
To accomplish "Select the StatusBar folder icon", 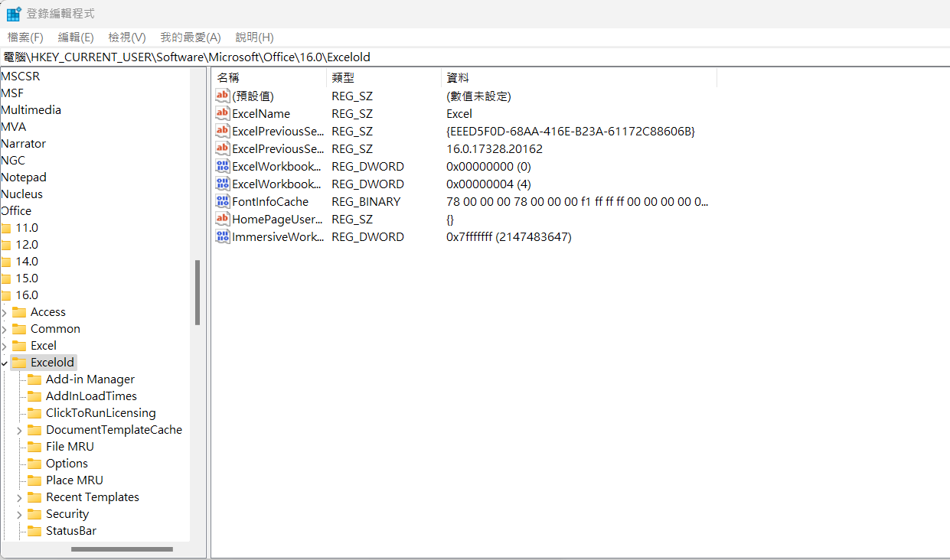I will (34, 531).
